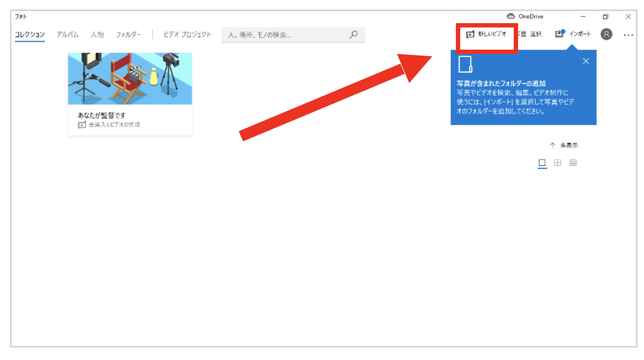The height and width of the screenshot is (360, 644).
Task: Click the folder icon in the blue tip
Action: click(465, 65)
